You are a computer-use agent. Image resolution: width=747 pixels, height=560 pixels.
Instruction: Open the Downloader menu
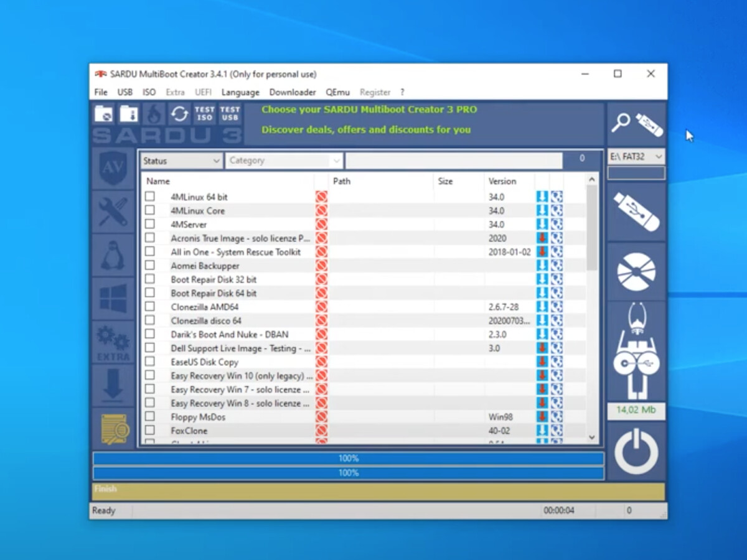click(x=293, y=92)
